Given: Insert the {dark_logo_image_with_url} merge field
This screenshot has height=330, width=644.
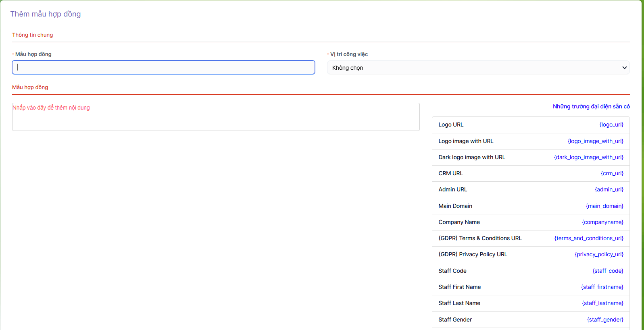Looking at the screenshot, I should [588, 157].
